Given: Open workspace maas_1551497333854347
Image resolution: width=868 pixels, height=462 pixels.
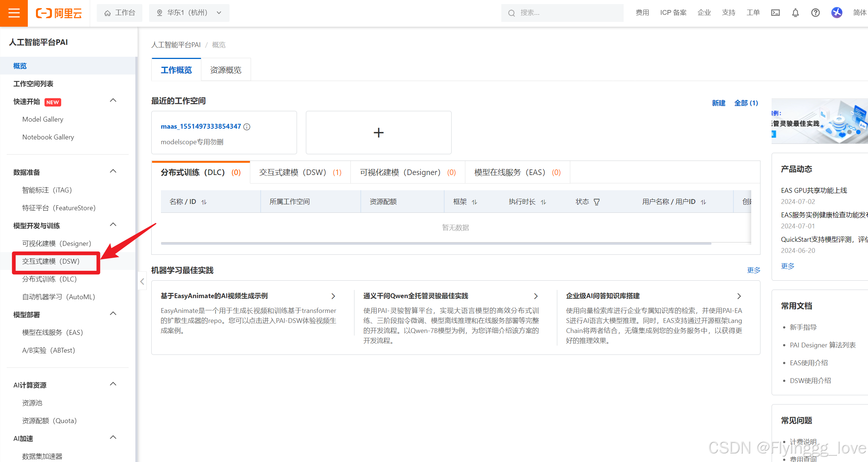Looking at the screenshot, I should click(x=201, y=126).
